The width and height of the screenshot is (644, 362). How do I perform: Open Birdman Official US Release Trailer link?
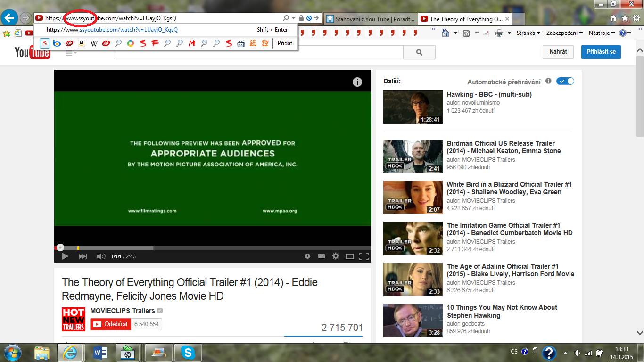504,147
